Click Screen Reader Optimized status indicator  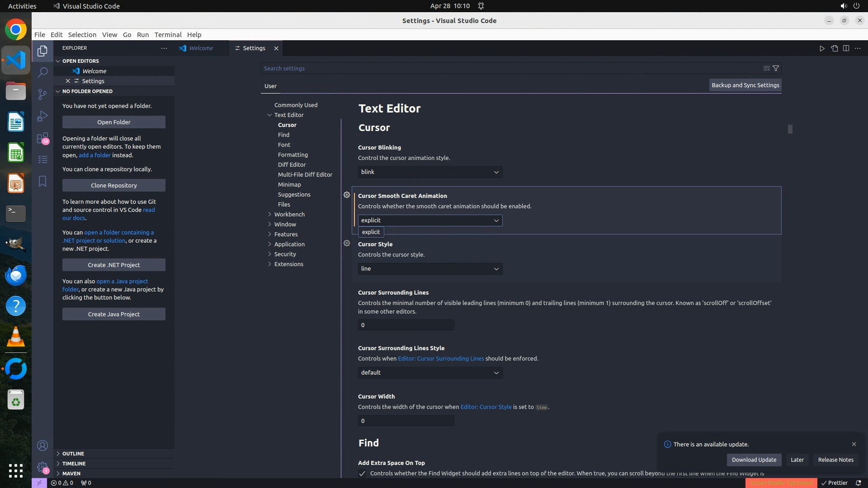(x=781, y=483)
